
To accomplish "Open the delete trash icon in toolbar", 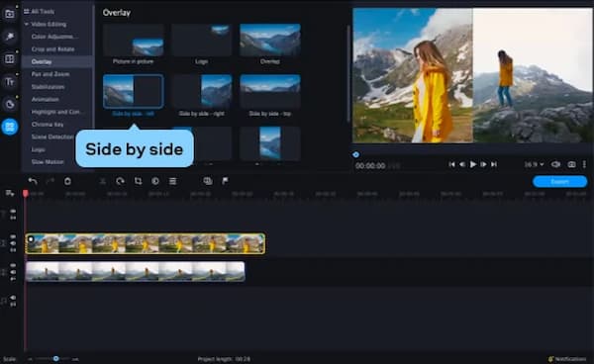I will [67, 181].
